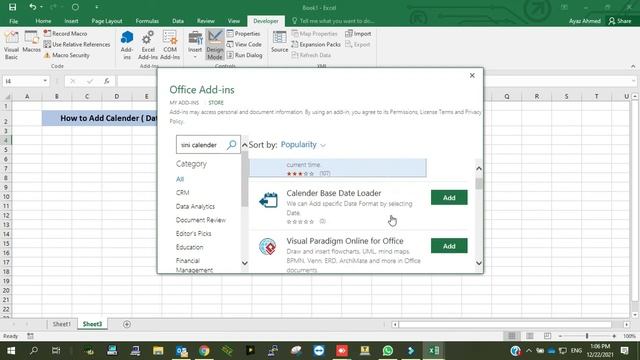Close the Office Add-ins dialog
Image resolution: width=640 pixels, height=360 pixels.
click(472, 76)
